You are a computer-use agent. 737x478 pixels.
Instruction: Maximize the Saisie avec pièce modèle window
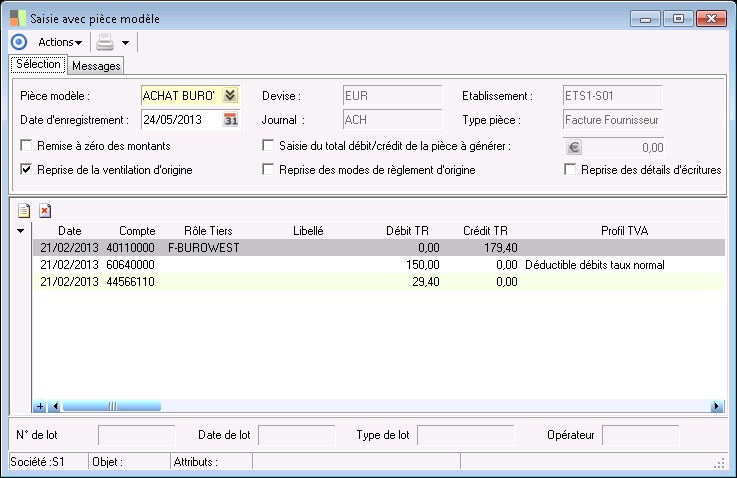point(678,19)
